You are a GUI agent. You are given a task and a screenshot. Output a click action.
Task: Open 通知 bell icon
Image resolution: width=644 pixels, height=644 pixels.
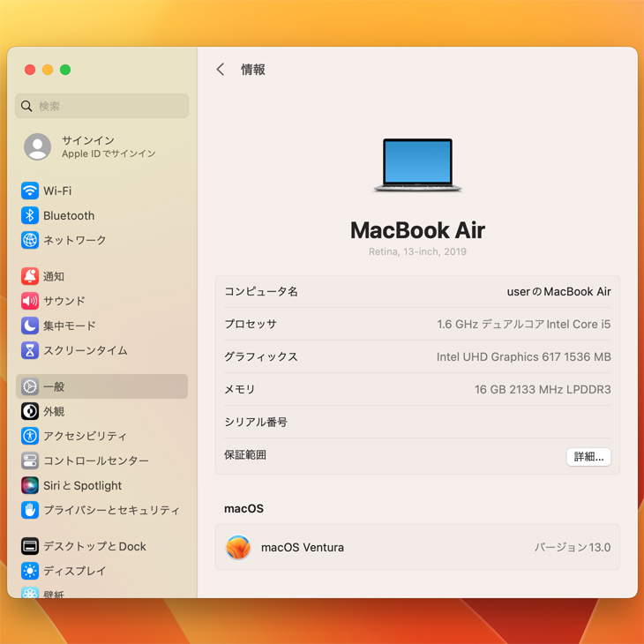[x=30, y=276]
